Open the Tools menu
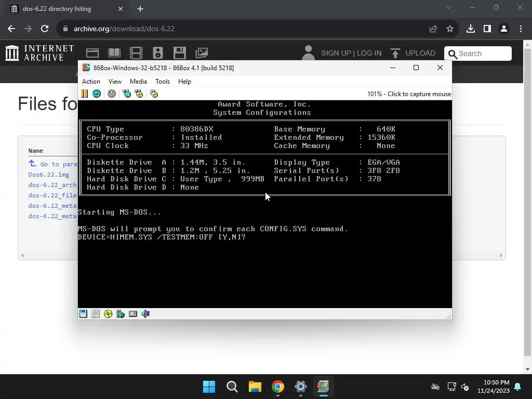Screen dimensions: 532x399 coord(163,82)
